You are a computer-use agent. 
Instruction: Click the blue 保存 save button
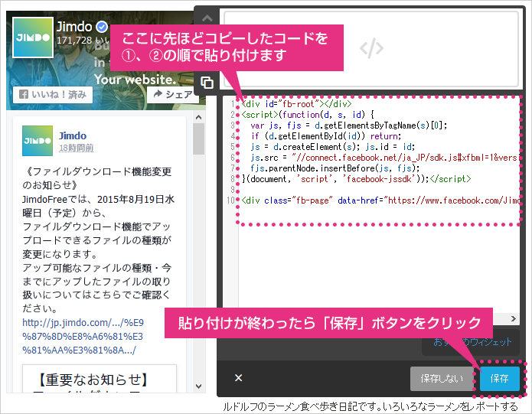(x=499, y=378)
